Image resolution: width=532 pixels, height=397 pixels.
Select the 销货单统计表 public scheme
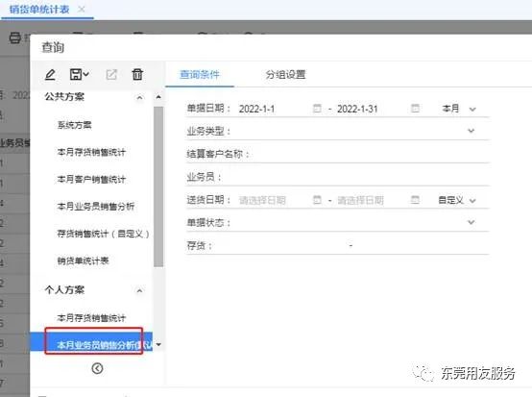coord(83,261)
